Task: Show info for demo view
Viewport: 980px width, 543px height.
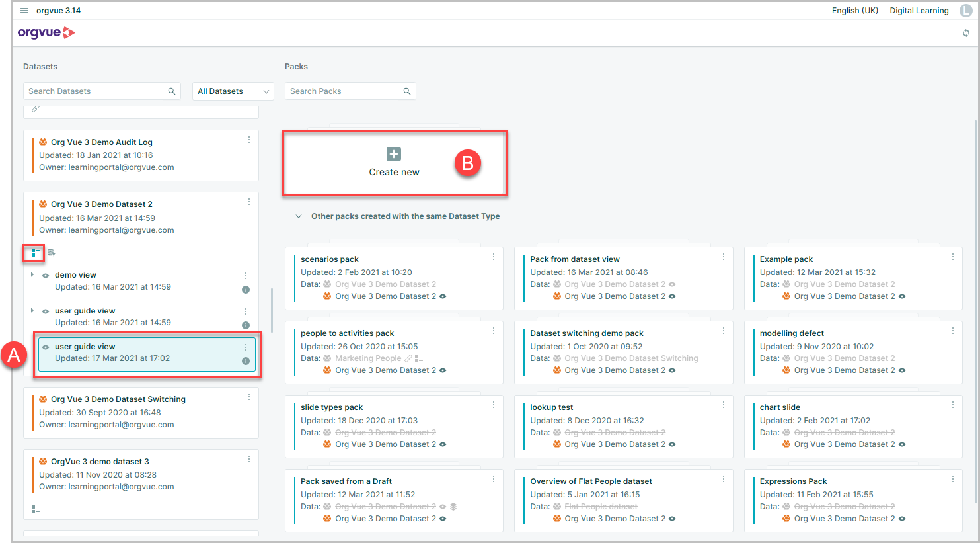Action: [246, 290]
